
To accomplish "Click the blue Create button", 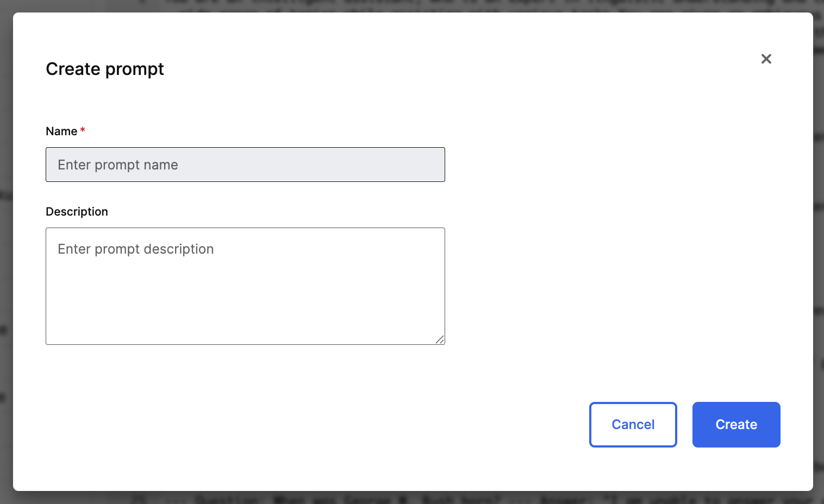I will pos(736,425).
